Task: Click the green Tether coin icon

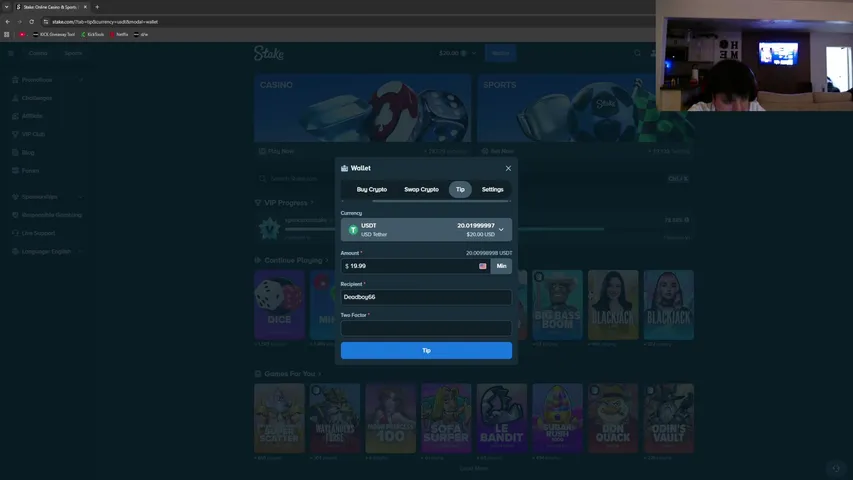Action: pos(353,230)
